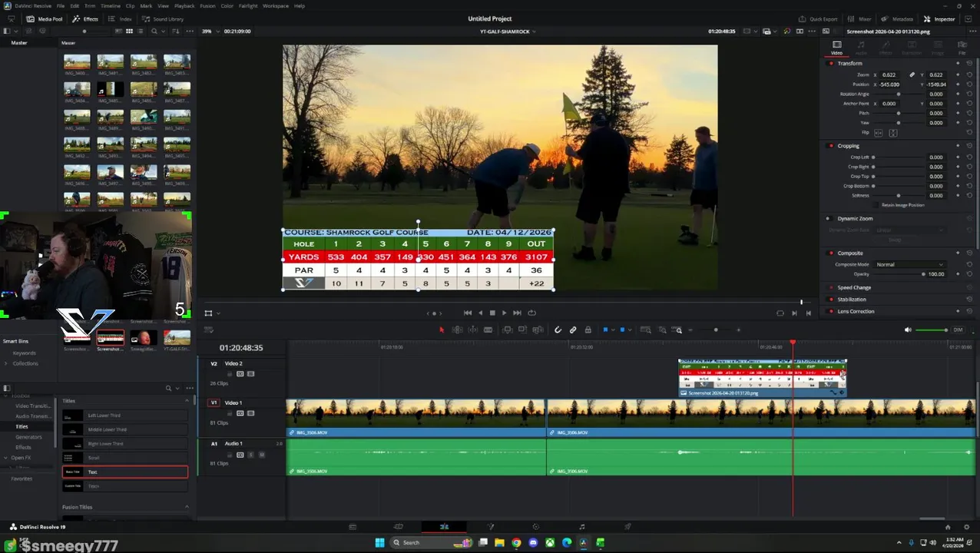Click the viewer transform overlay icon
This screenshot has width=980, height=553.
(x=208, y=313)
